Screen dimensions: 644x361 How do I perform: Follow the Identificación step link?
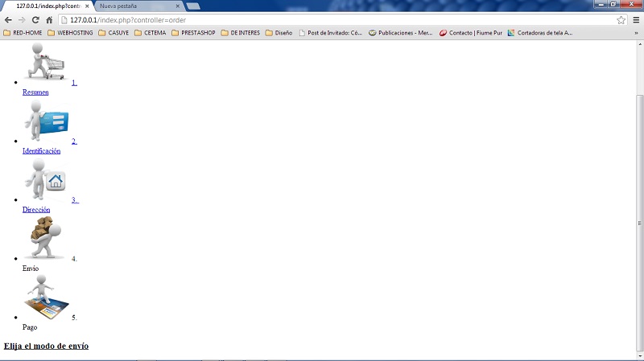point(42,151)
